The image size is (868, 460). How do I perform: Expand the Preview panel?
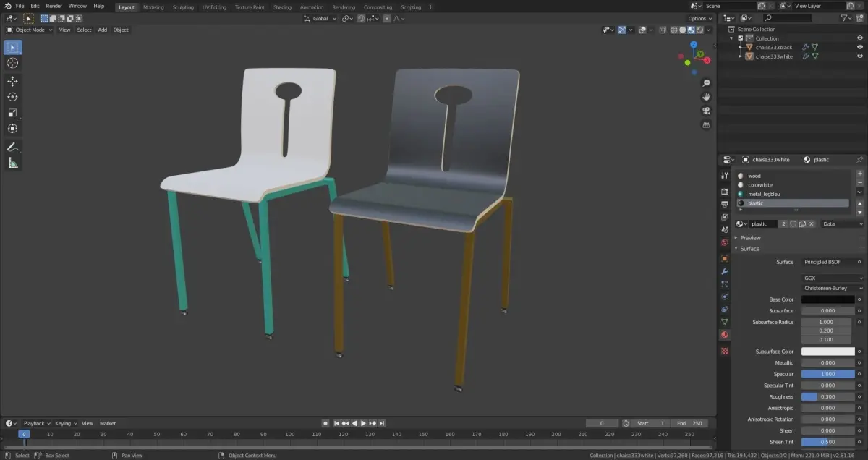(x=750, y=238)
